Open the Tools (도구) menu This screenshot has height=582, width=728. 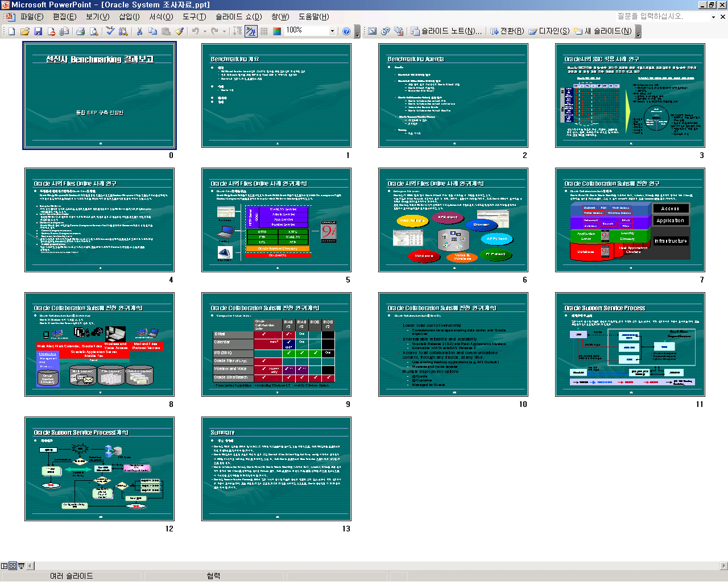(194, 17)
